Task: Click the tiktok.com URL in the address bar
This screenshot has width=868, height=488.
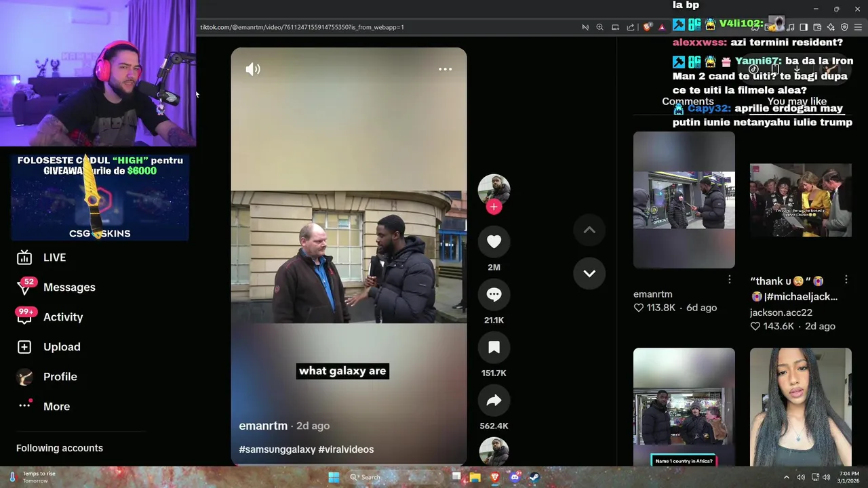Action: (302, 27)
